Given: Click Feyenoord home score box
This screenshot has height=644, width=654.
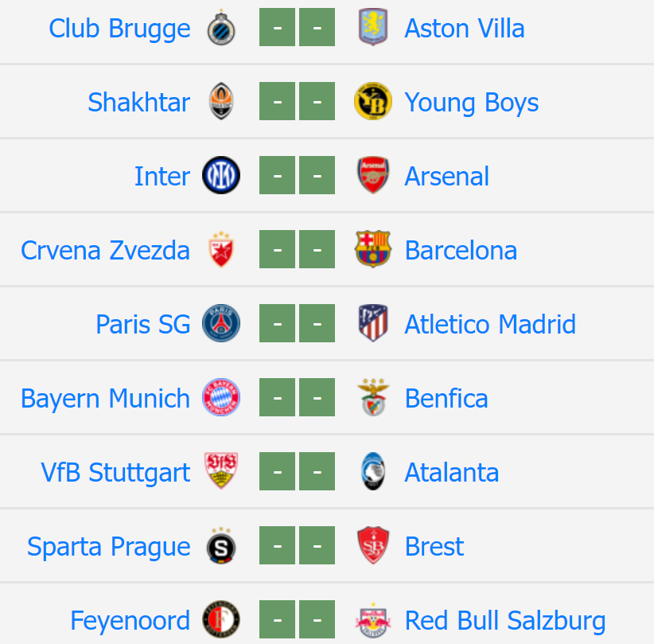Looking at the screenshot, I should (277, 619).
